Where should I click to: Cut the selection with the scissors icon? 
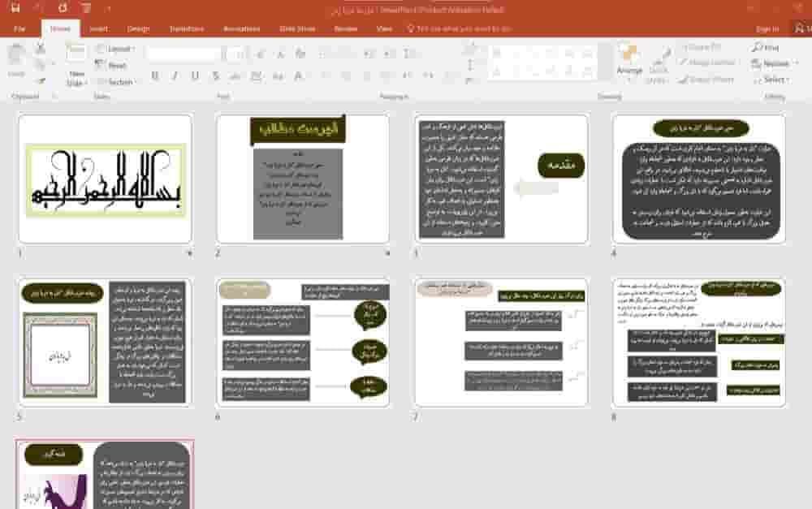click(x=41, y=48)
